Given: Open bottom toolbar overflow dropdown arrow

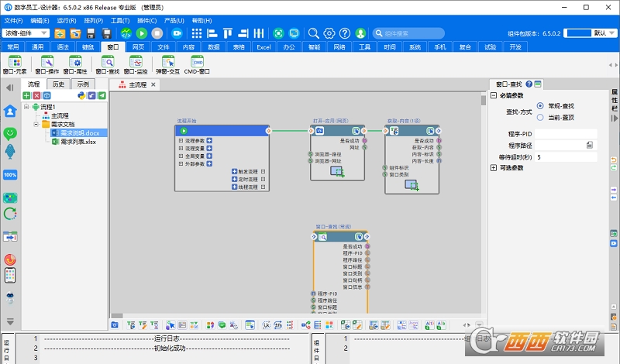Looking at the screenshot, I should [x=479, y=325].
